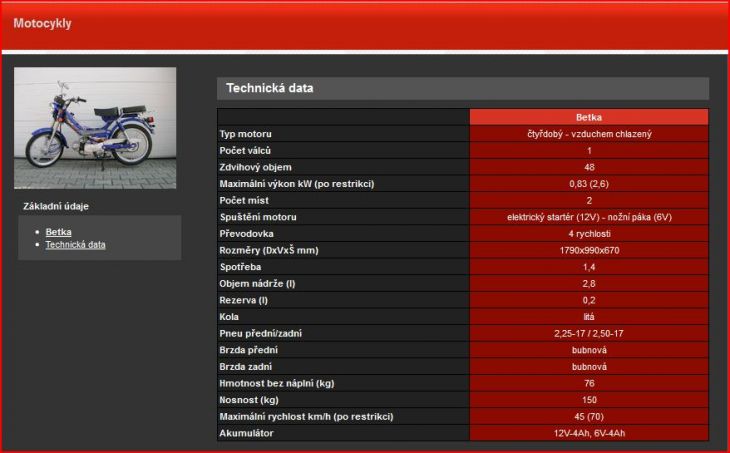Click the Základní údaje heading

56,206
